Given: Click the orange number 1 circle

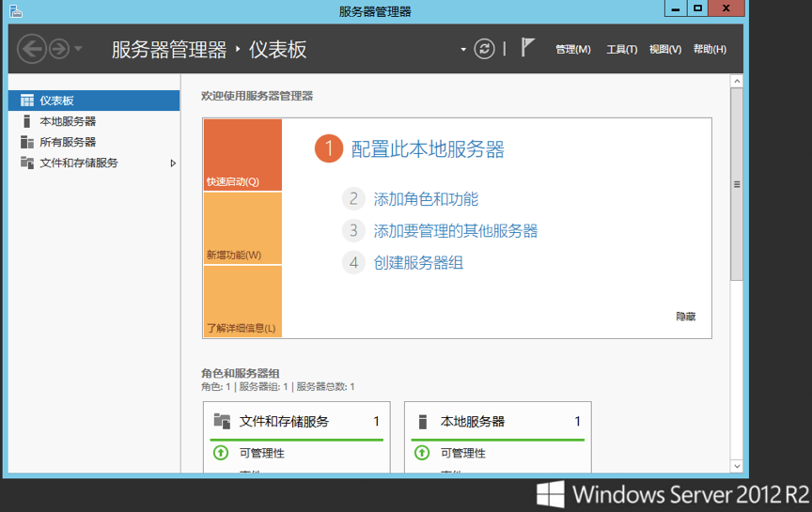Looking at the screenshot, I should click(x=329, y=148).
